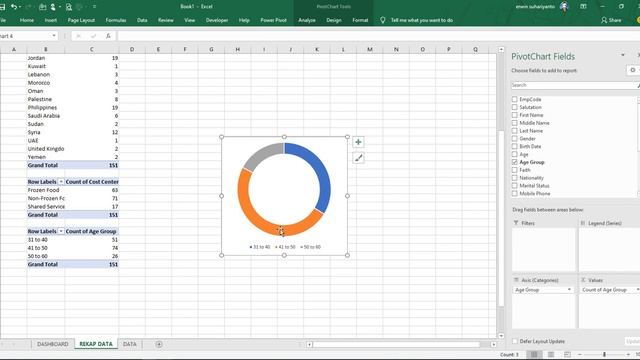Viewport: 640px width, 360px height.
Task: Enable Defer Layout Update checkbox
Action: tap(515, 341)
